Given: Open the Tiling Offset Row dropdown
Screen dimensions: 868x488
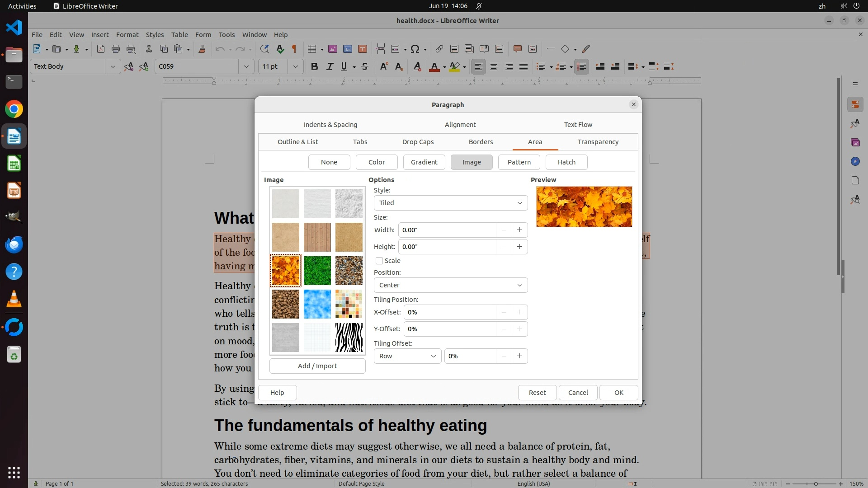Looking at the screenshot, I should coord(407,356).
